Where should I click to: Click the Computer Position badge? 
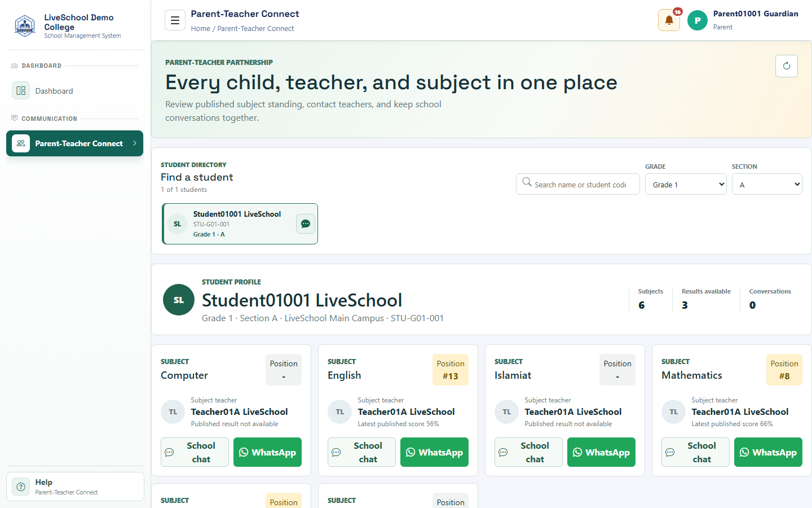[284, 370]
